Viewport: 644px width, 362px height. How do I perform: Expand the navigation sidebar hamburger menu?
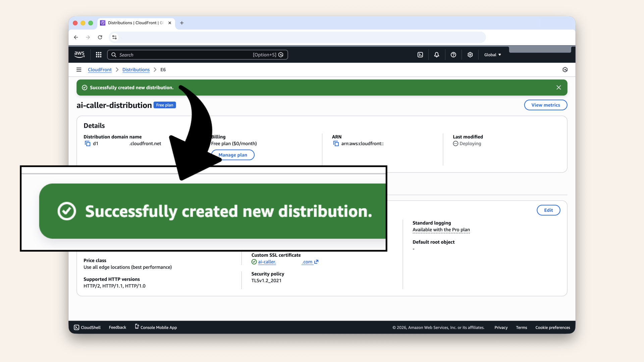click(79, 70)
